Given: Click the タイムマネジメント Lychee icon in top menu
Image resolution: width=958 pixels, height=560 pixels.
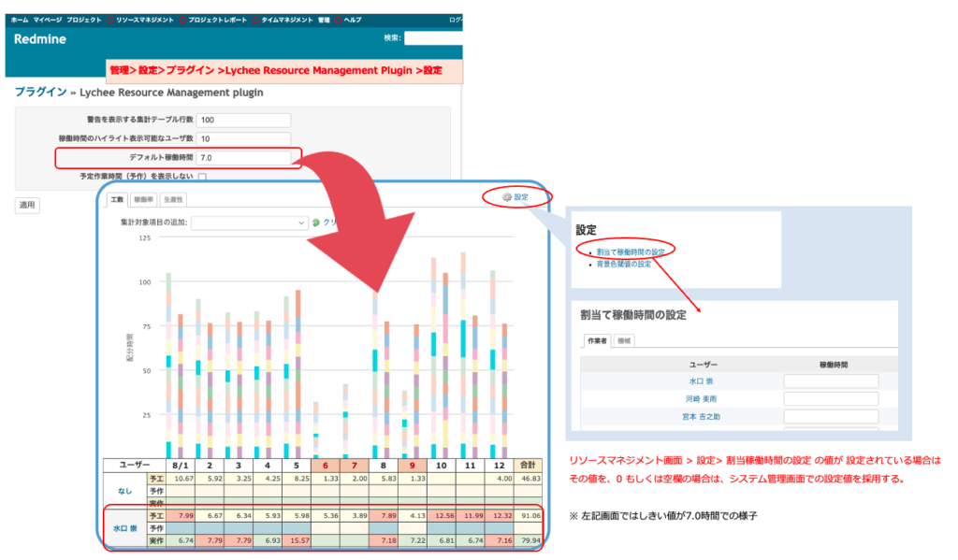Looking at the screenshot, I should coord(256,21).
